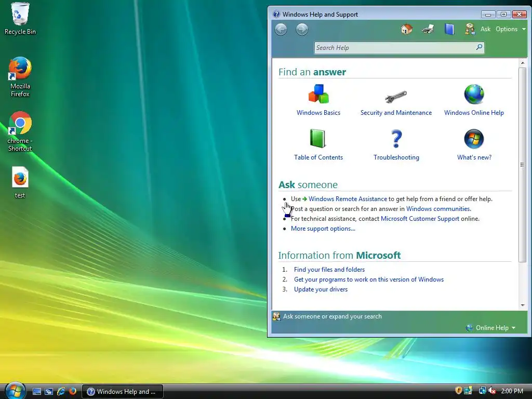
Task: Open Microsoft Customer Support link
Action: (420, 219)
